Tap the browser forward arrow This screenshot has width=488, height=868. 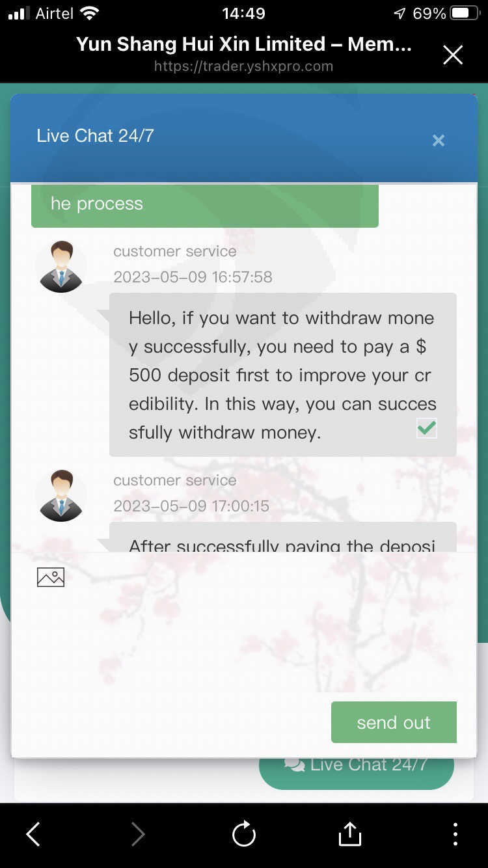click(x=137, y=834)
